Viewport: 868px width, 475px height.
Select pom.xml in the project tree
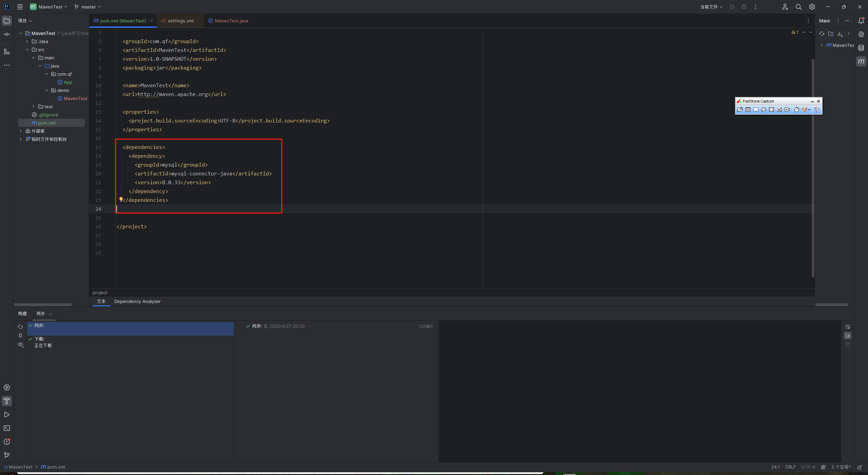46,123
